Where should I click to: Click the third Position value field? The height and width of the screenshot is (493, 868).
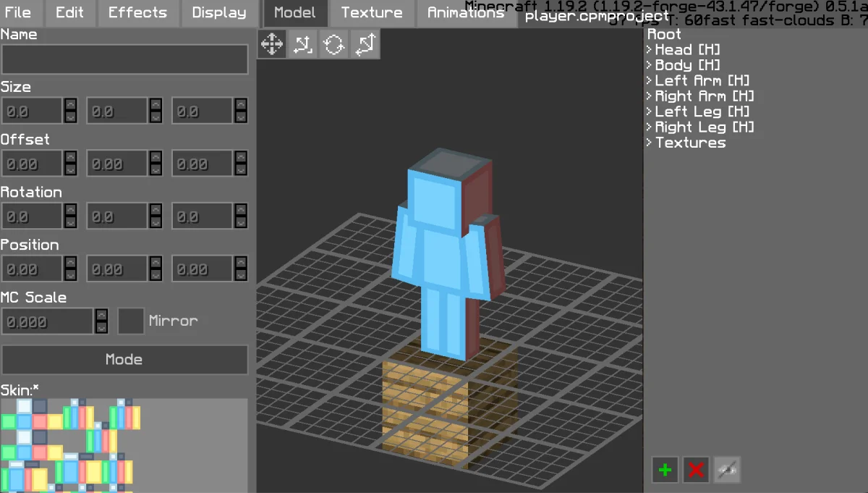(203, 269)
